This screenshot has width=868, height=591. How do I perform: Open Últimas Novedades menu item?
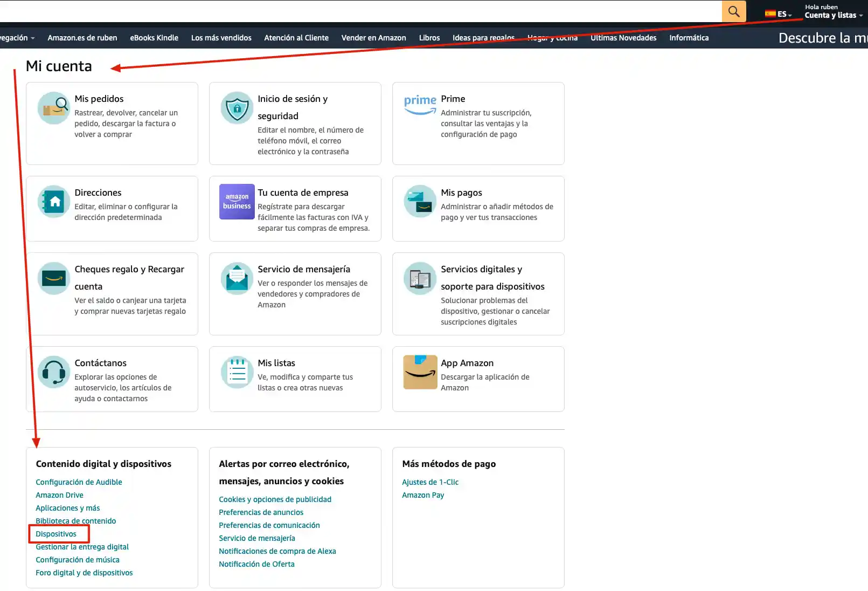coord(623,38)
